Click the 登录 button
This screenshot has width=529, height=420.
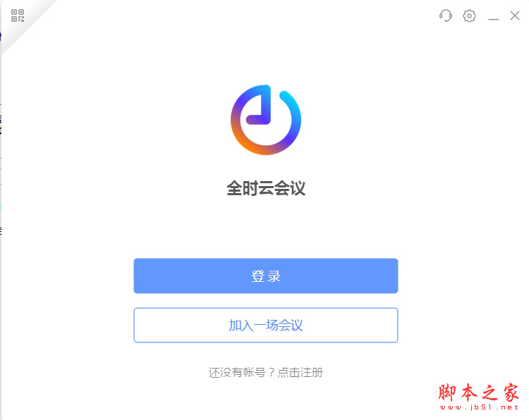(266, 276)
